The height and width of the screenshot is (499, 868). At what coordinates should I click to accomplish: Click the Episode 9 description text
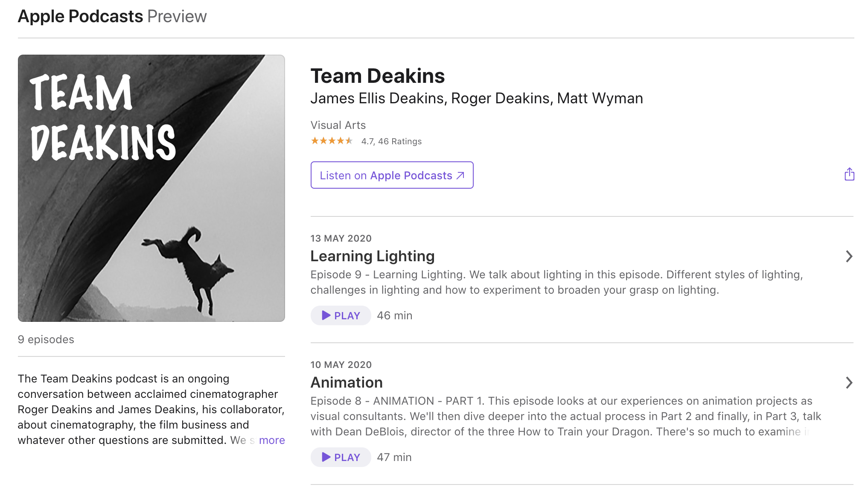556,282
